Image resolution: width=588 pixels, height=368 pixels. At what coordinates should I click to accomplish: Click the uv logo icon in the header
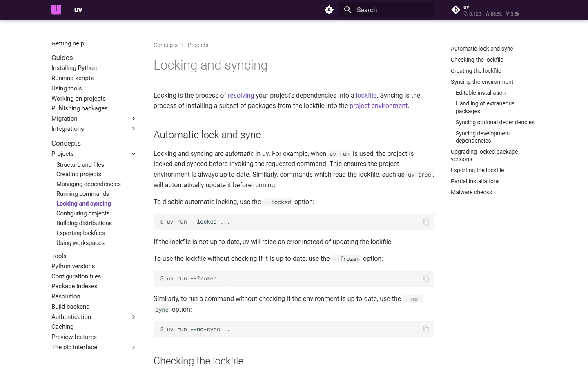pyautogui.click(x=56, y=10)
